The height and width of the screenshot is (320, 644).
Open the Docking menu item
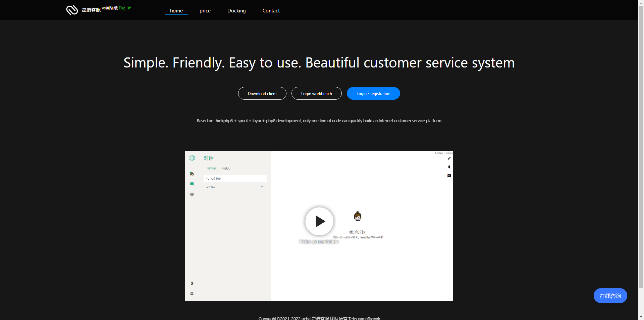pos(236,11)
